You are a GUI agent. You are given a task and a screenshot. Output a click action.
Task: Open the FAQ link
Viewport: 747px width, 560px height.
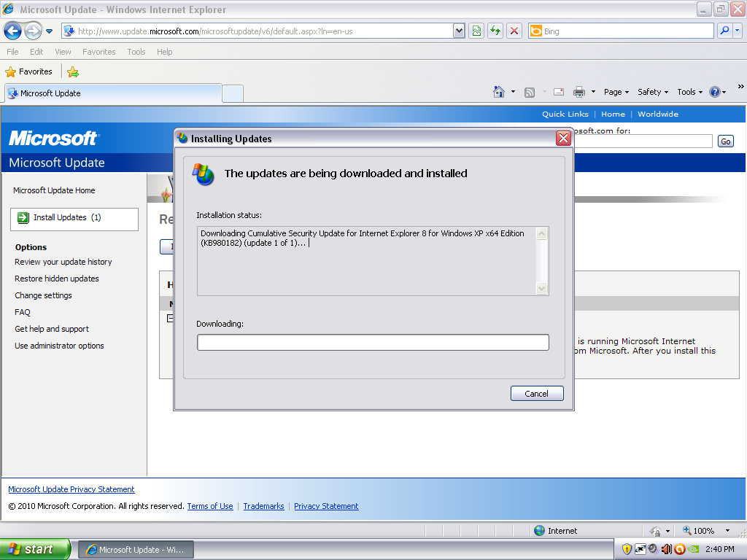(x=23, y=312)
